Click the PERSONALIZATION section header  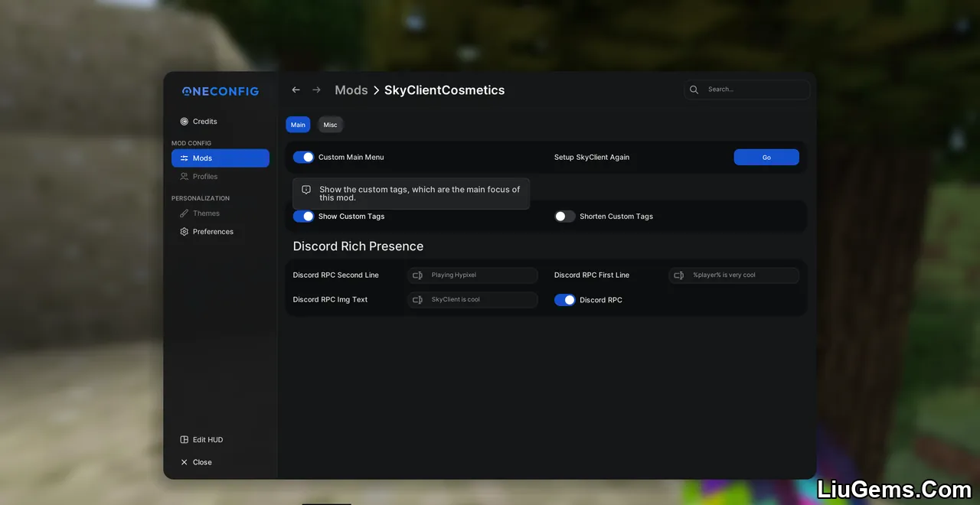[x=201, y=198]
